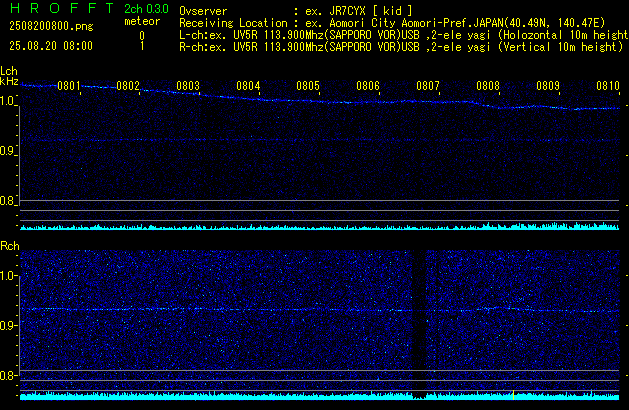The height and width of the screenshot is (410, 629).
Task: Click the kHz axis unit label
Action: 9,81
